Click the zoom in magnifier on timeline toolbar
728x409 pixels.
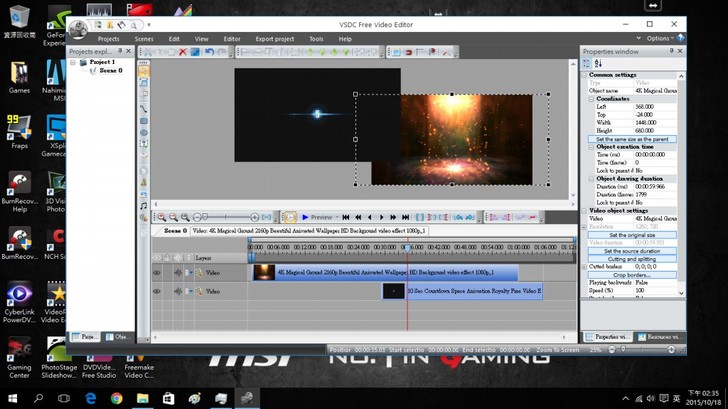[x=160, y=217]
